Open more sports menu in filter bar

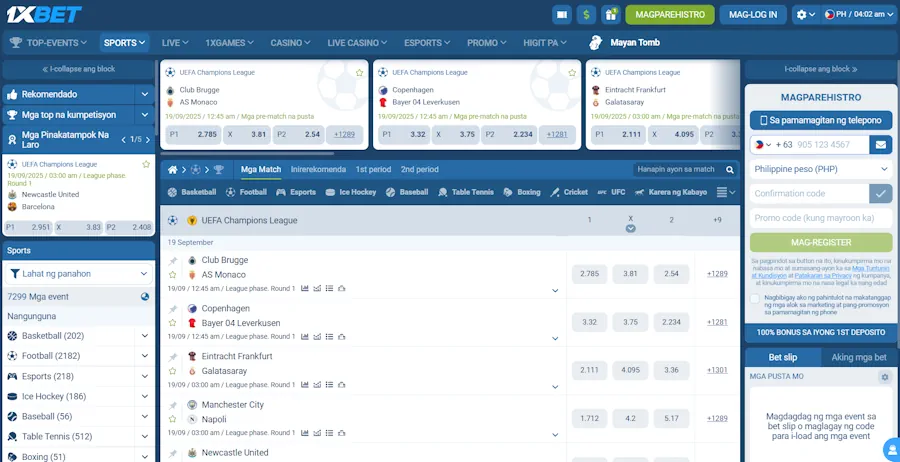(x=726, y=192)
